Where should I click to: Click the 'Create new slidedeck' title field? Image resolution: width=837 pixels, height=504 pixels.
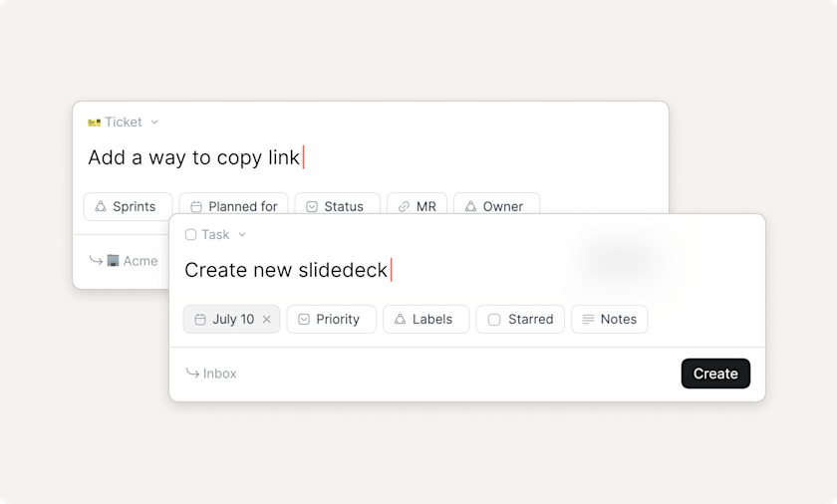tap(286, 270)
